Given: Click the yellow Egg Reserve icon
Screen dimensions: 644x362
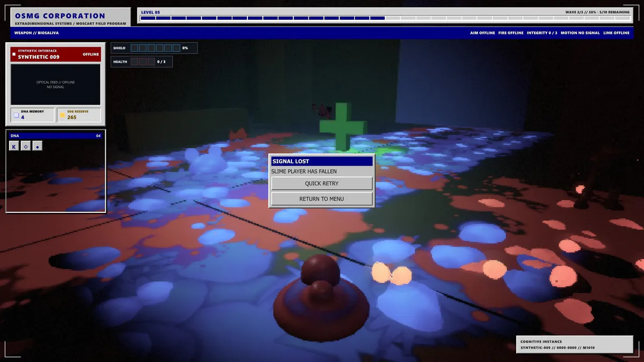Looking at the screenshot, I should click(x=62, y=115).
